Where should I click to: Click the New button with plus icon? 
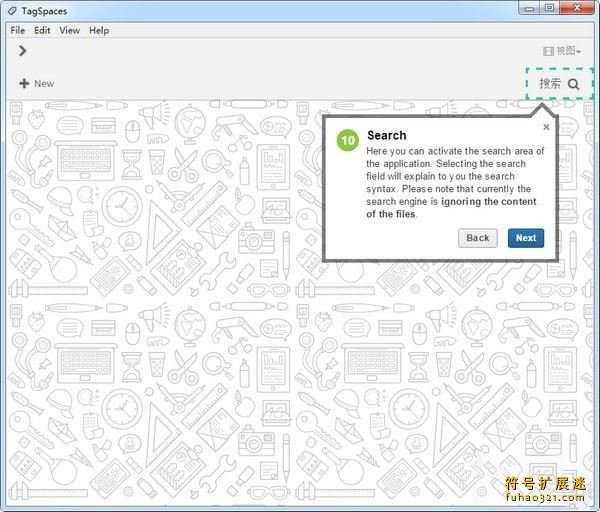click(x=37, y=83)
